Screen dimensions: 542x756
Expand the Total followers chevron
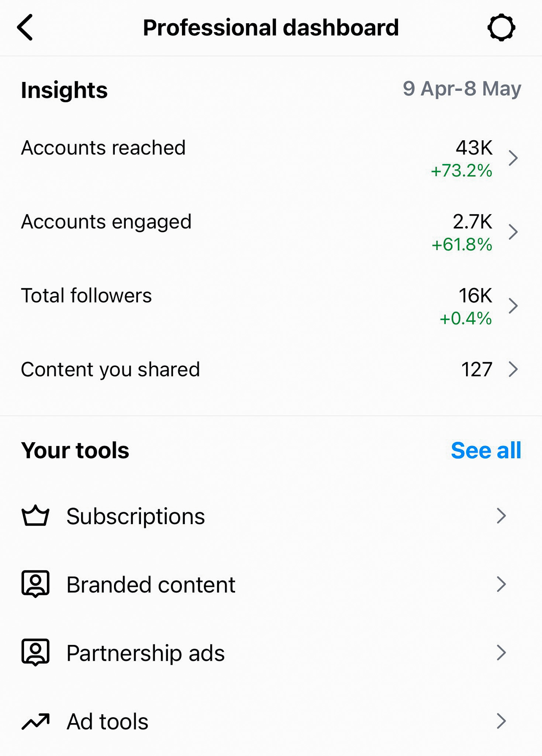click(x=513, y=306)
